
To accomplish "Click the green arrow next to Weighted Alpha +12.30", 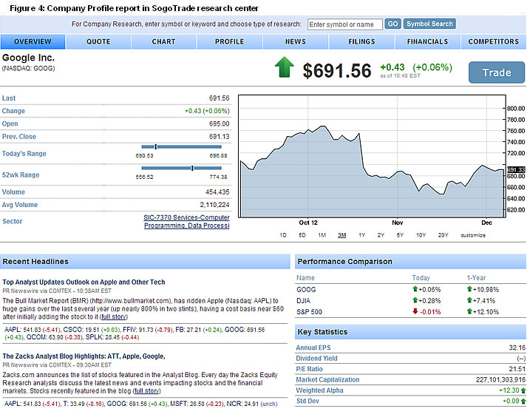I will tap(523, 390).
